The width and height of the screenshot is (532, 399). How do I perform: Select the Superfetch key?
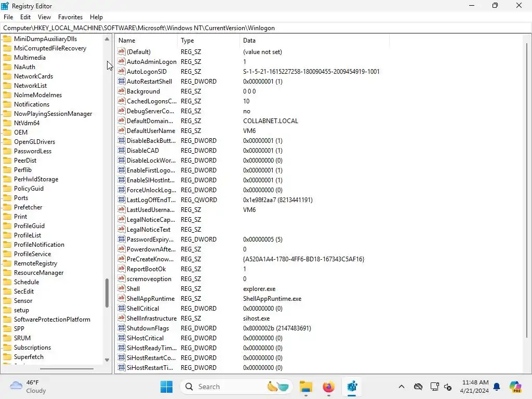[x=29, y=356]
